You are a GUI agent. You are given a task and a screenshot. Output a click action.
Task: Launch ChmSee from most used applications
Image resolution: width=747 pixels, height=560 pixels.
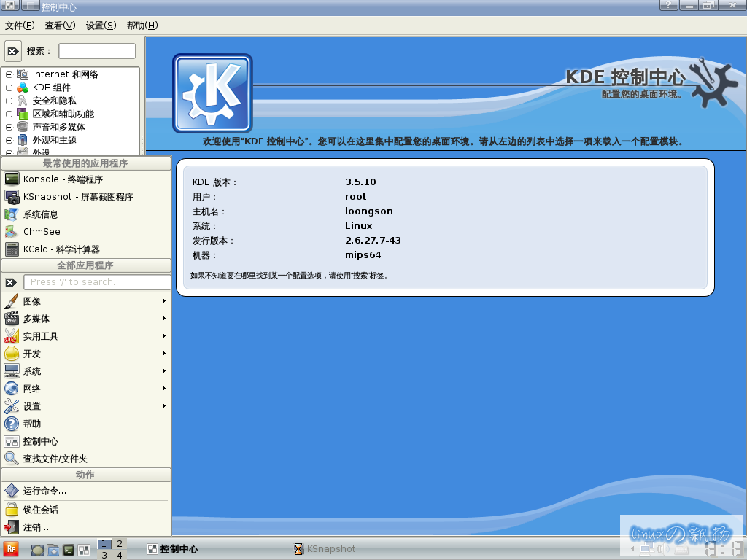[42, 232]
